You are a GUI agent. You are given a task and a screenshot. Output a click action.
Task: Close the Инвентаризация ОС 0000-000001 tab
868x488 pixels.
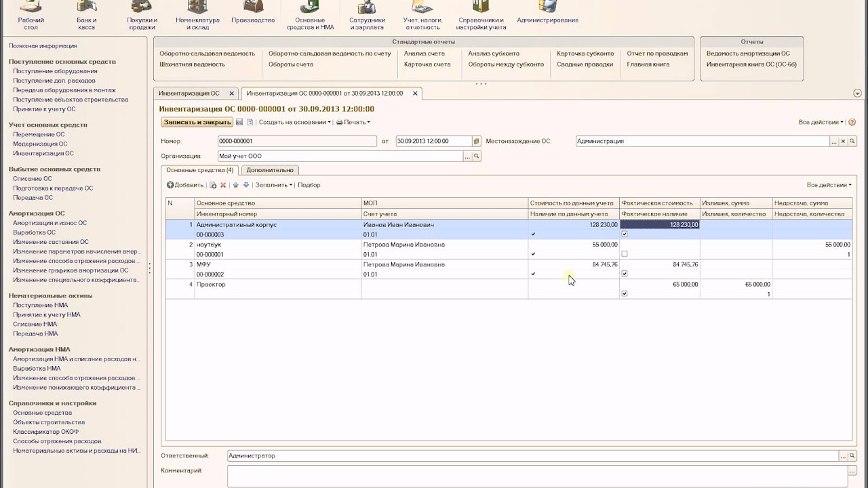pos(415,94)
